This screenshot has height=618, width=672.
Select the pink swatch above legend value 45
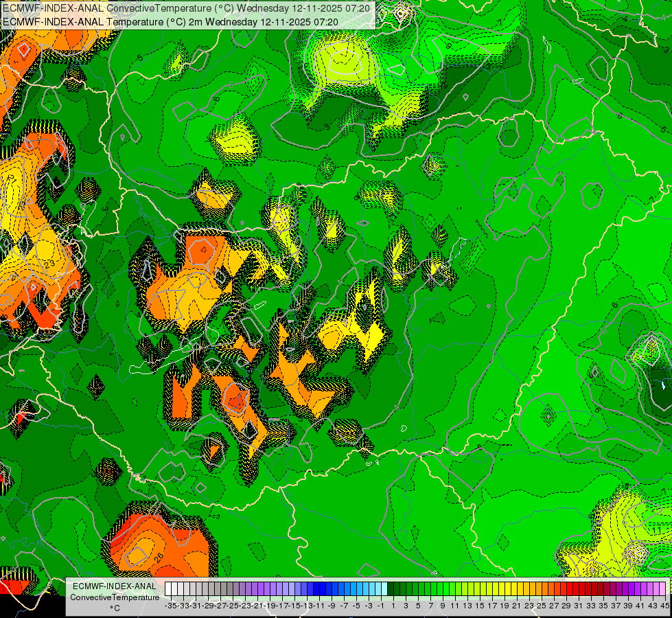[662, 588]
